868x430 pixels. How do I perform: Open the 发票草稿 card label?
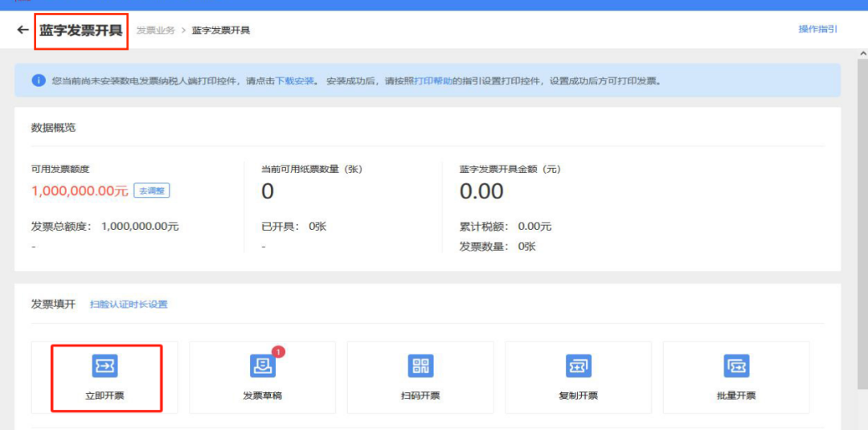tap(262, 395)
